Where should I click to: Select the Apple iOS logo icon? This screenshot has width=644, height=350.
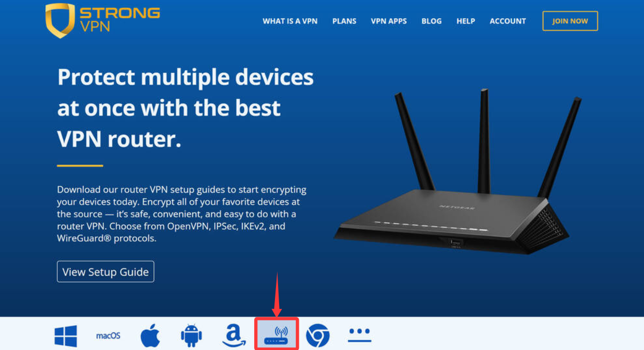pos(150,336)
